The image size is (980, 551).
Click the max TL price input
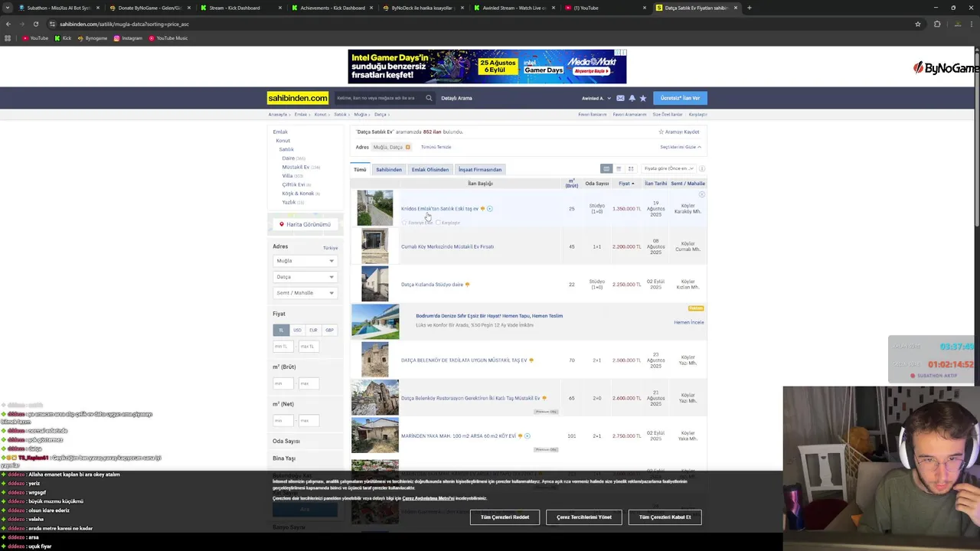(308, 347)
